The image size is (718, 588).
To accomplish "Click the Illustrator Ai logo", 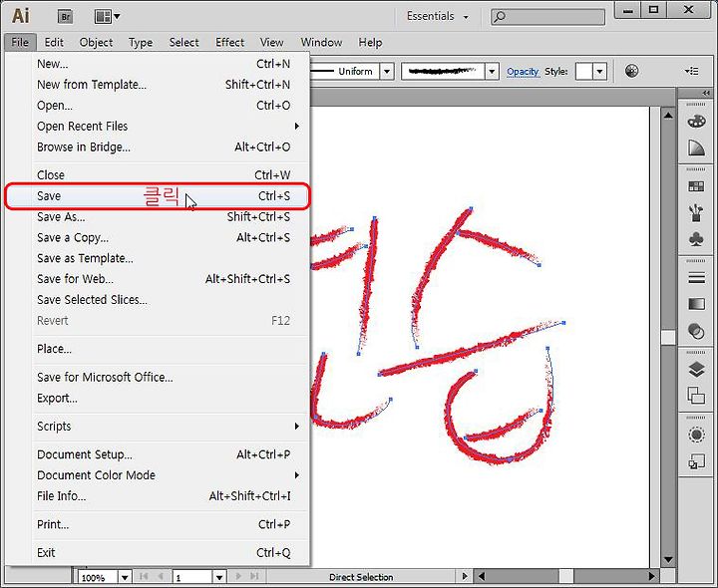I will [21, 16].
